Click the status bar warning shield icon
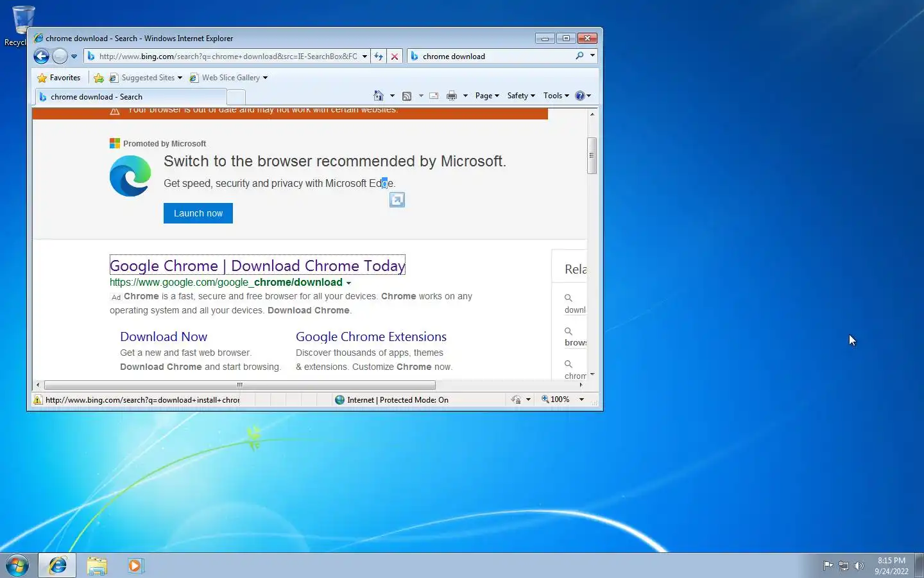924x578 pixels. (38, 399)
